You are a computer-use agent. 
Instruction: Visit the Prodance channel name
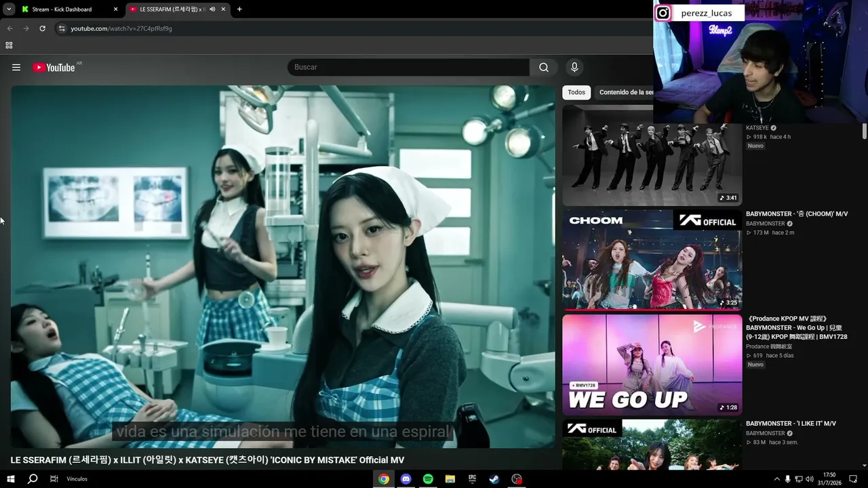tap(770, 346)
